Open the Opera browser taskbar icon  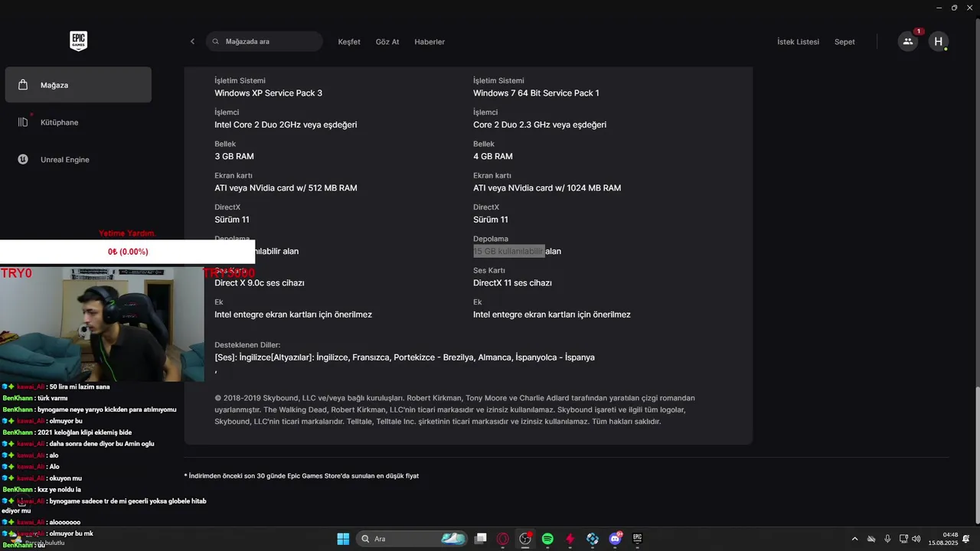tap(503, 539)
